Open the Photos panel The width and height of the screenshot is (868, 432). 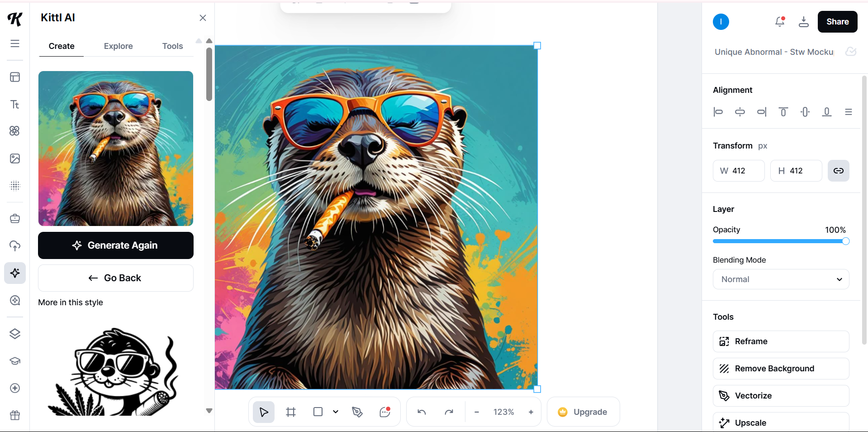click(x=15, y=158)
